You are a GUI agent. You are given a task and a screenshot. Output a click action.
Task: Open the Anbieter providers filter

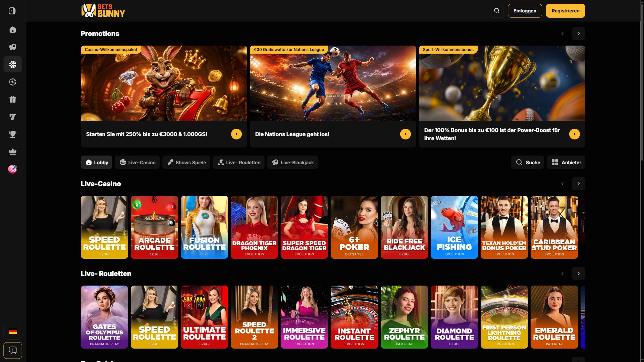[x=566, y=162]
